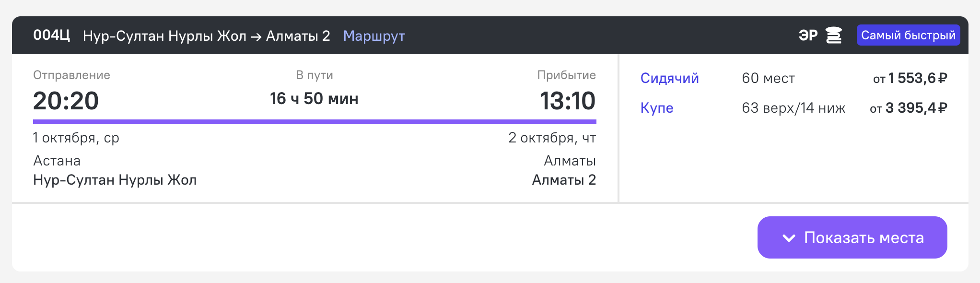Click the chevron on Показать места button
Image resolution: width=980 pixels, height=283 pixels.
pos(789,238)
